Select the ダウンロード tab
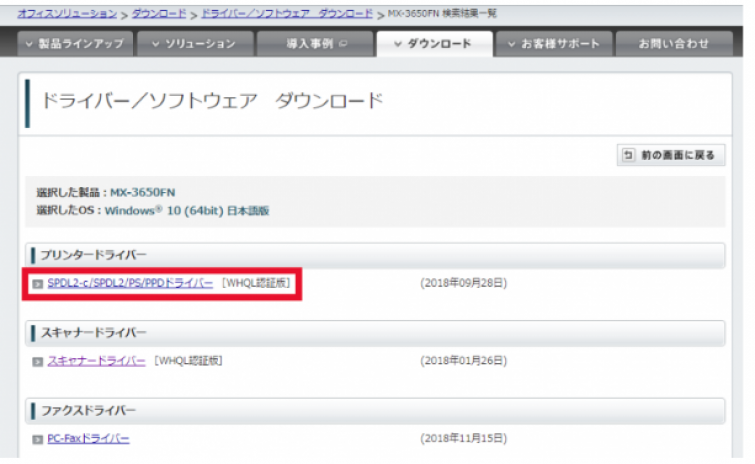 (x=434, y=44)
